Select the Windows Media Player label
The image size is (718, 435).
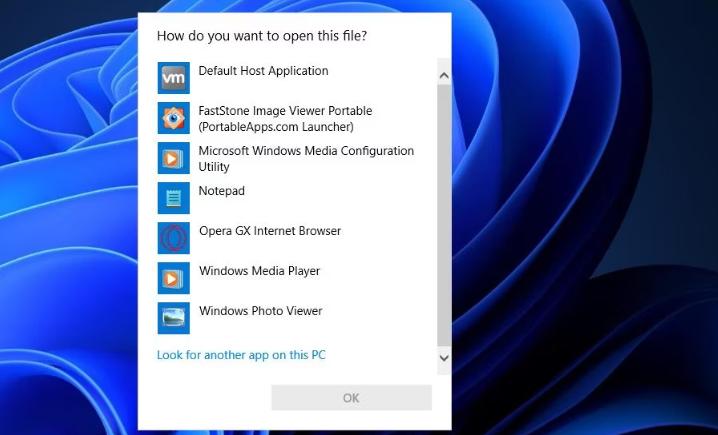(x=259, y=271)
